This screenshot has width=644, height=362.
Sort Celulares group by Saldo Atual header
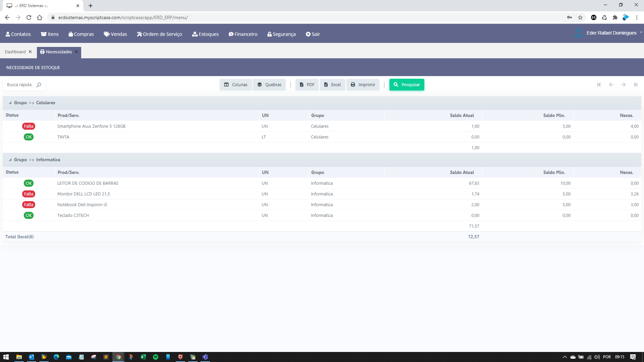pos(462,115)
